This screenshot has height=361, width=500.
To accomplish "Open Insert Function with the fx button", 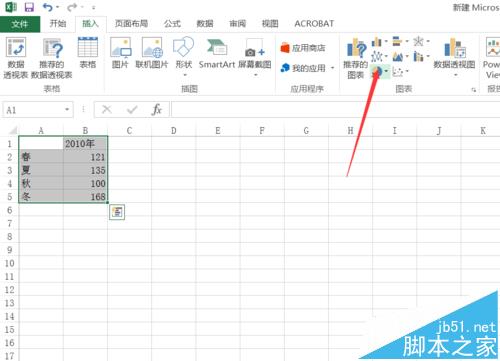I will (x=156, y=109).
